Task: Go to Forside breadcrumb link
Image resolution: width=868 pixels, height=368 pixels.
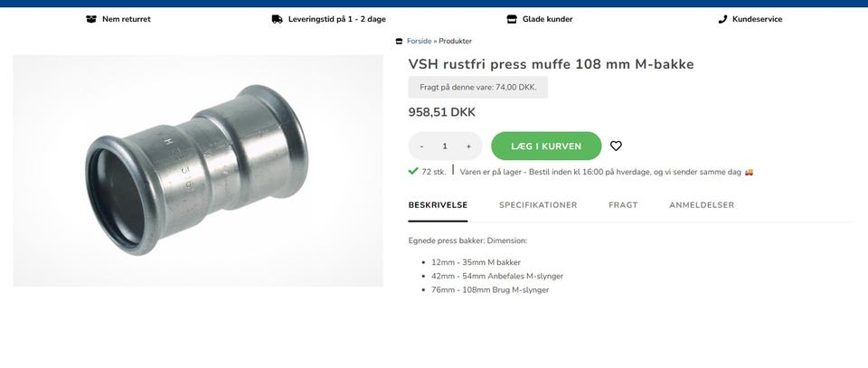Action: tap(419, 41)
